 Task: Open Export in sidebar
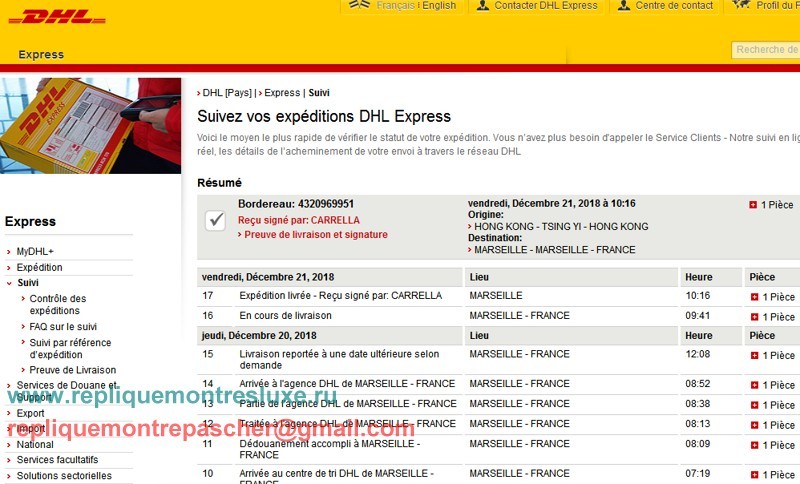(30, 413)
